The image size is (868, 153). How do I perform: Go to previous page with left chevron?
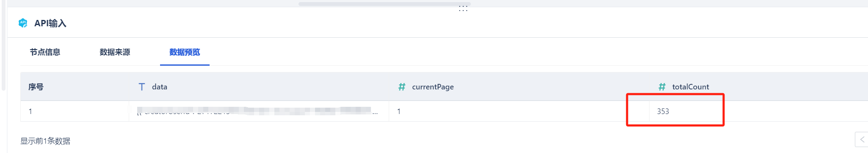click(862, 139)
